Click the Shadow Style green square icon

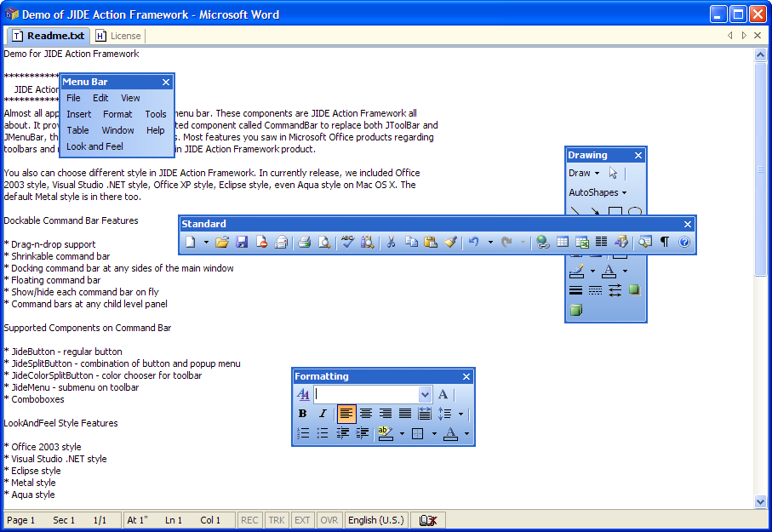tap(634, 290)
